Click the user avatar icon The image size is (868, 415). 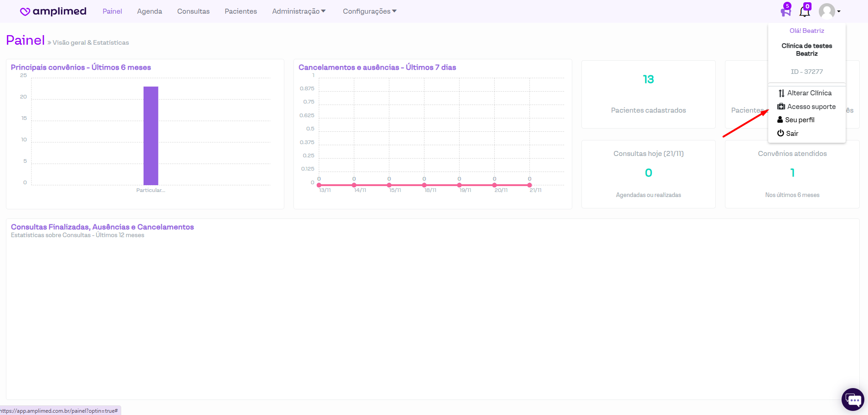click(827, 11)
